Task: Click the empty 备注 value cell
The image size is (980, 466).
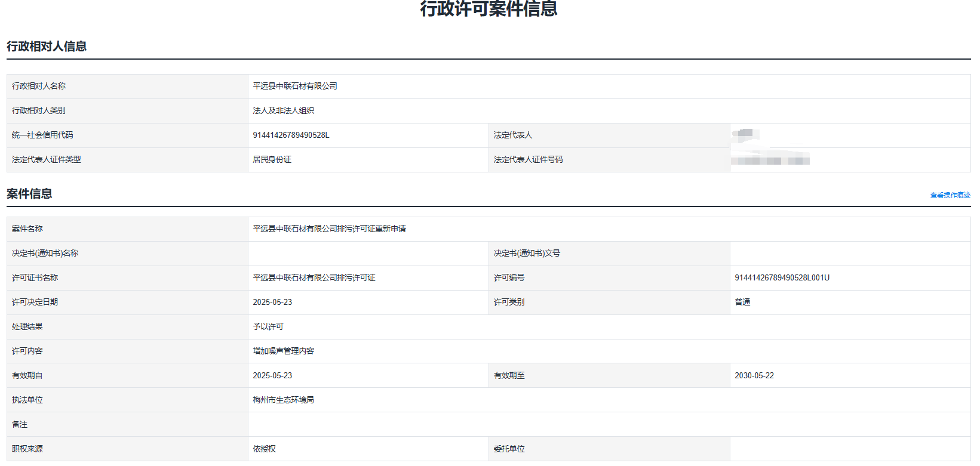Action: (x=609, y=425)
